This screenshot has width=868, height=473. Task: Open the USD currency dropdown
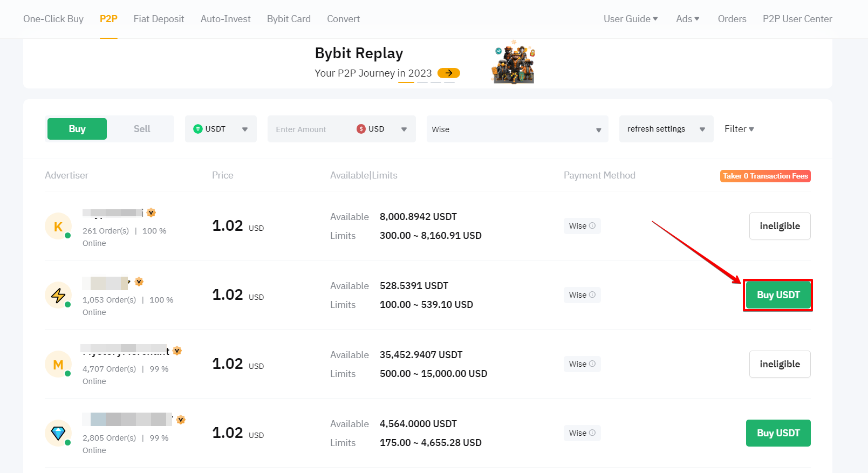[x=382, y=129]
